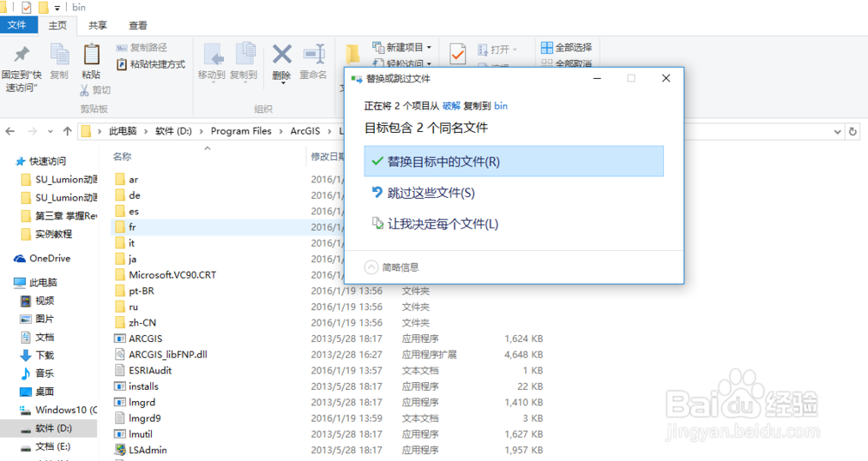Open Desktop in the navigation pane

coord(37,392)
